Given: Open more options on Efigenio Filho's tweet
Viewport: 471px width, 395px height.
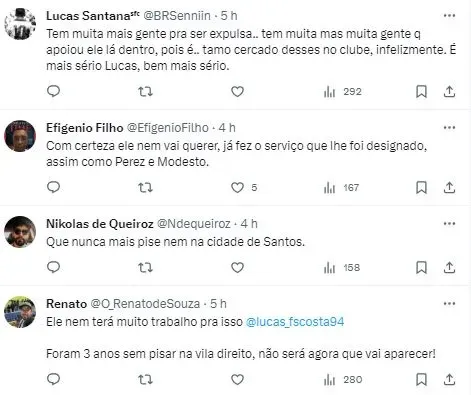Looking at the screenshot, I should pos(449,128).
